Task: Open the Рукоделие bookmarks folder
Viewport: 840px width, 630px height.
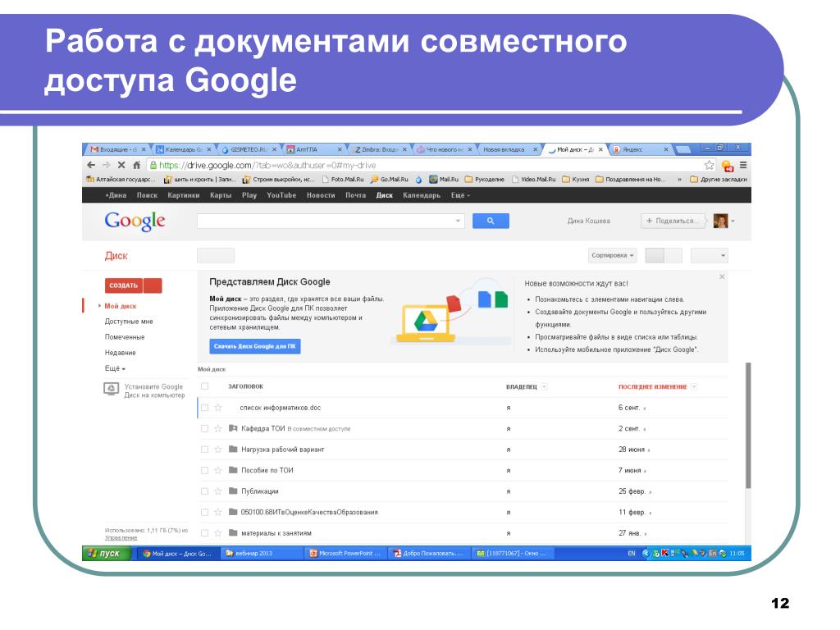Action: [484, 180]
